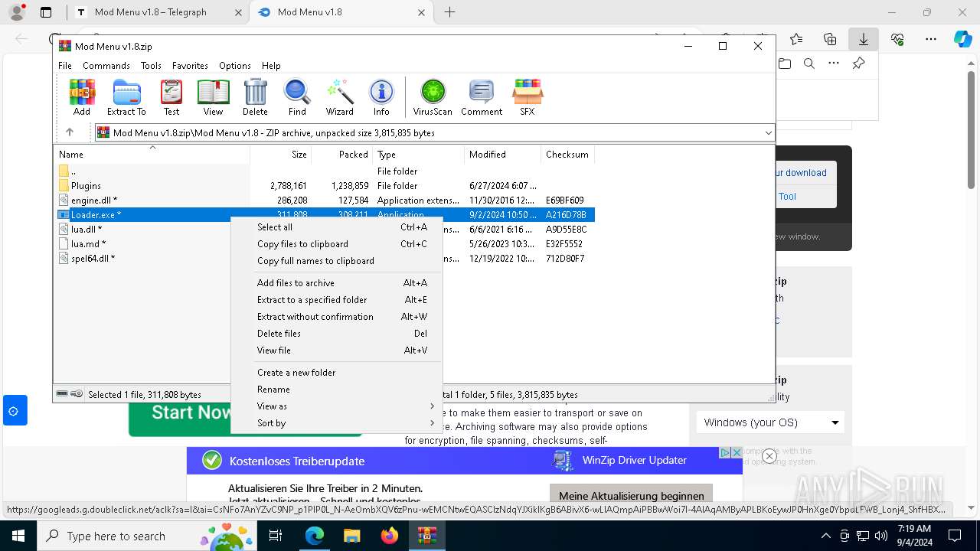Click the taskbar search box
The width and height of the screenshot is (980, 551).
147,536
